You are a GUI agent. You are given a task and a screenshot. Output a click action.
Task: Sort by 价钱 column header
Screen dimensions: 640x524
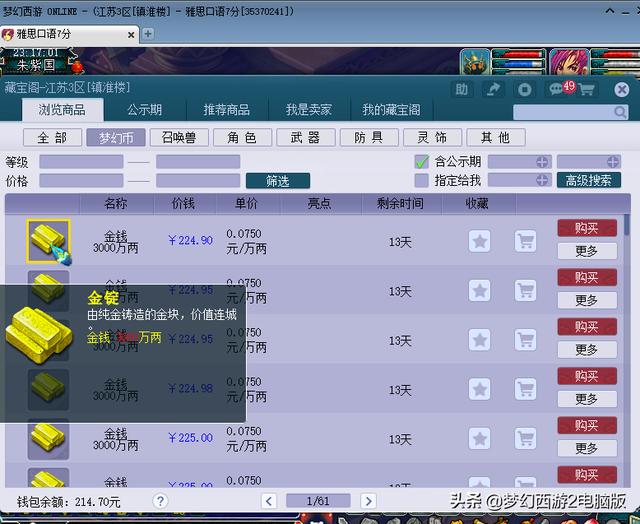tap(183, 203)
